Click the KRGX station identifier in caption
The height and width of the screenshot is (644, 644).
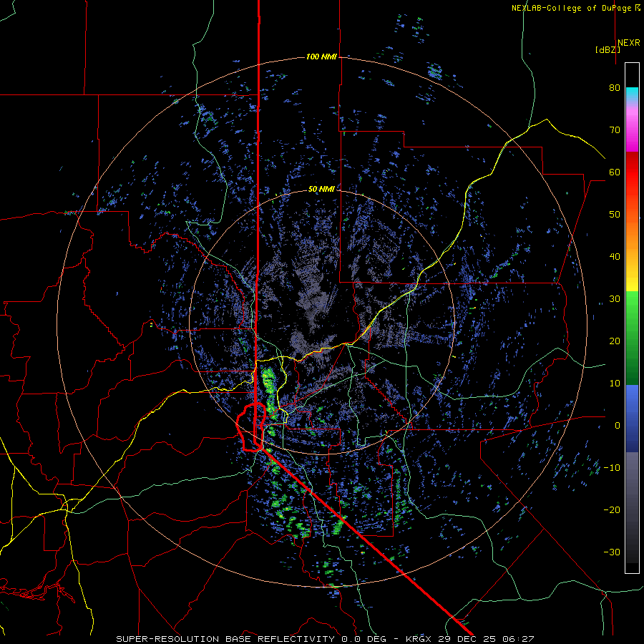click(420, 639)
